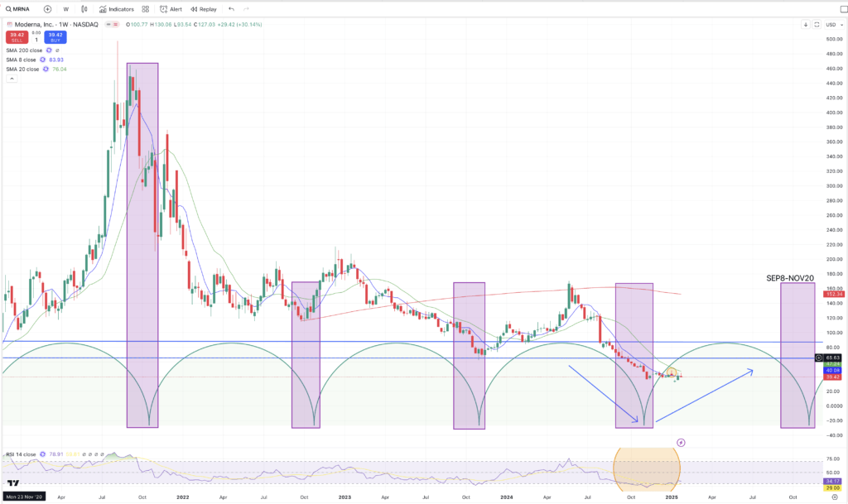The width and height of the screenshot is (848, 504).
Task: Click the fullscreen frame icon beside USD
Action: pos(817,24)
